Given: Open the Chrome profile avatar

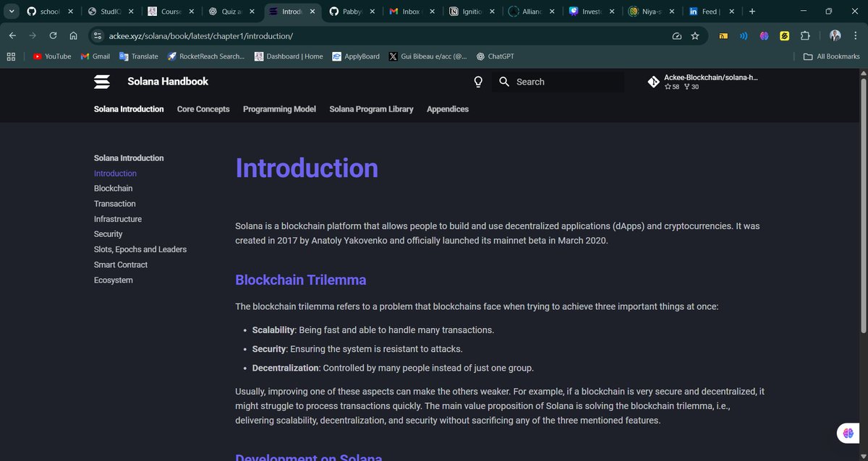Looking at the screenshot, I should pyautogui.click(x=835, y=35).
